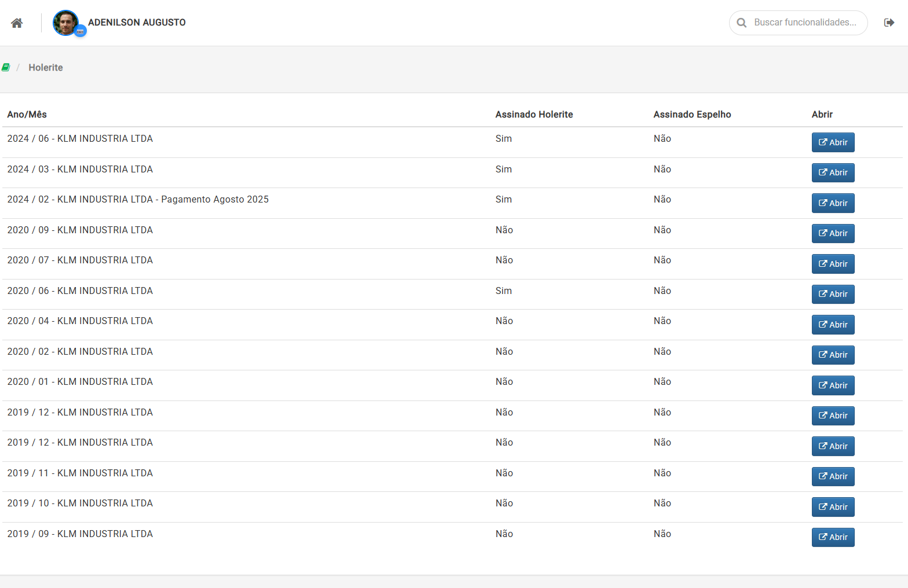Click the home icon in header
The image size is (908, 588).
pyautogui.click(x=17, y=23)
